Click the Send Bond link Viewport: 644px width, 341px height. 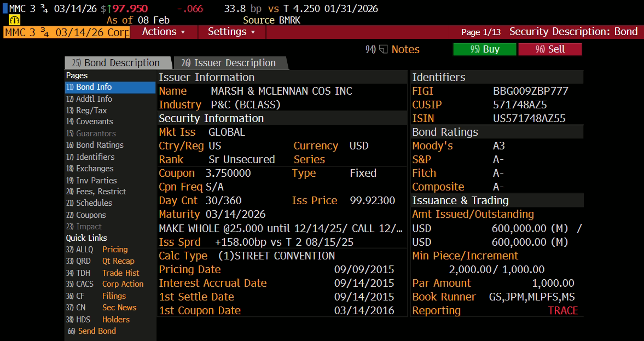click(96, 331)
